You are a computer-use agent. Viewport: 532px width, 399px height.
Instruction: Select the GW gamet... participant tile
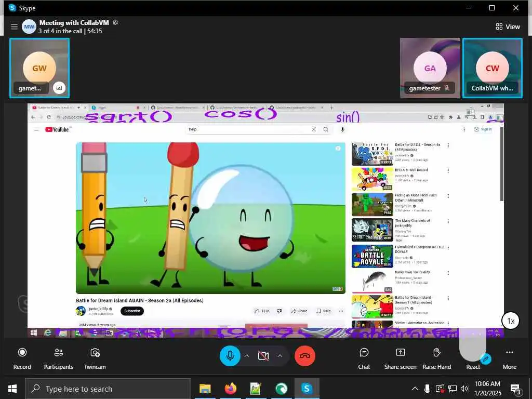coord(39,68)
